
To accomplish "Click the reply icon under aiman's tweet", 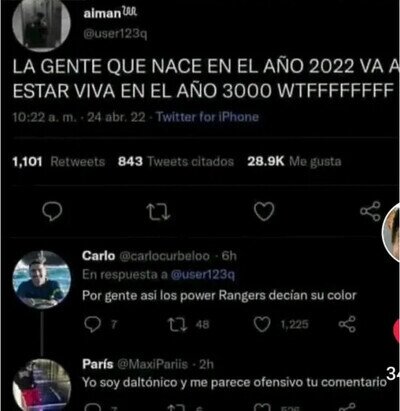I will point(52,211).
